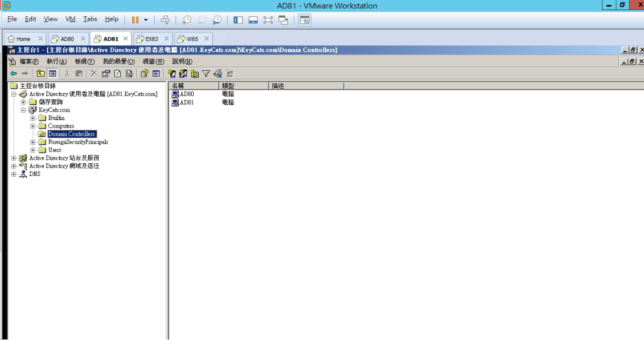Image resolution: width=644 pixels, height=340 pixels.
Task: Collapse the KeyCats.com domain node
Action: pos(23,110)
